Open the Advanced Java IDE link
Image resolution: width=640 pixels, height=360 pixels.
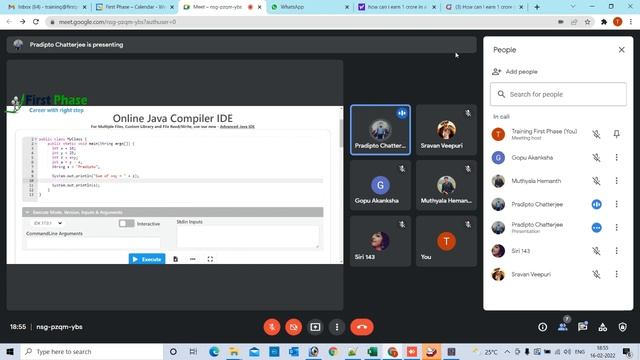237,127
